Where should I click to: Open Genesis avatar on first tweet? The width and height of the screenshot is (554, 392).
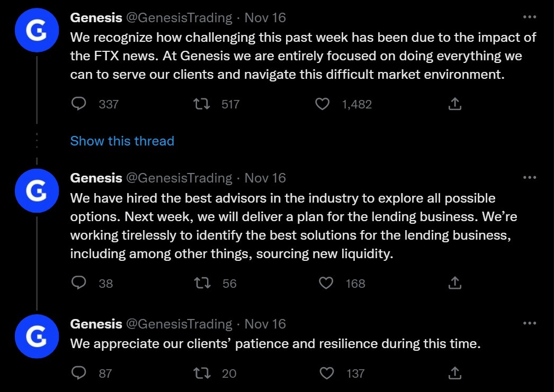click(36, 32)
